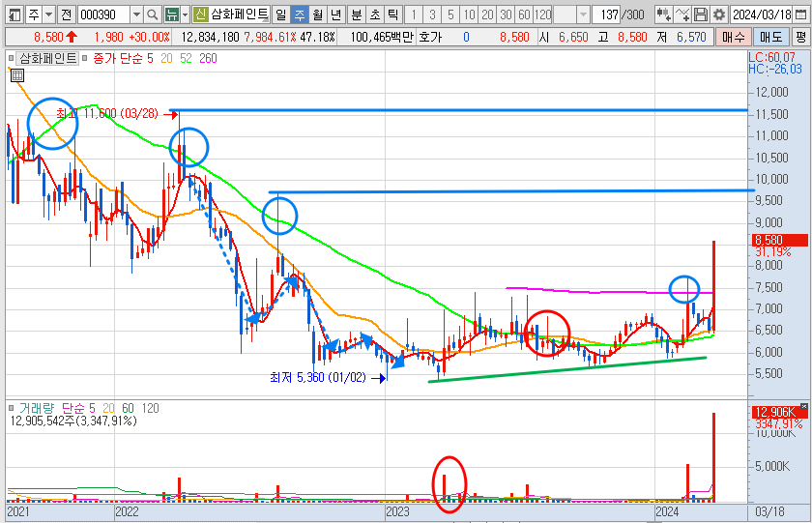Close volume panel with small x icon
Image resolution: width=812 pixels, height=523 pixels.
(x=803, y=407)
